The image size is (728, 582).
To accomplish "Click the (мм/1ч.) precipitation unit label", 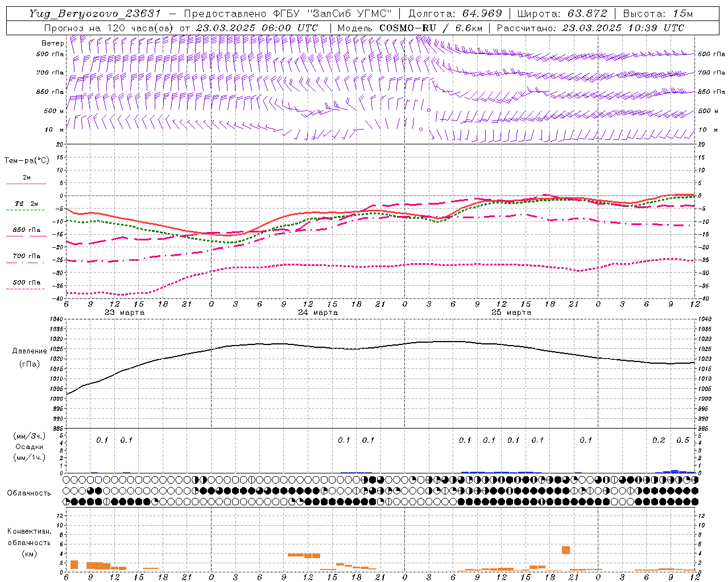I will pos(30,458).
